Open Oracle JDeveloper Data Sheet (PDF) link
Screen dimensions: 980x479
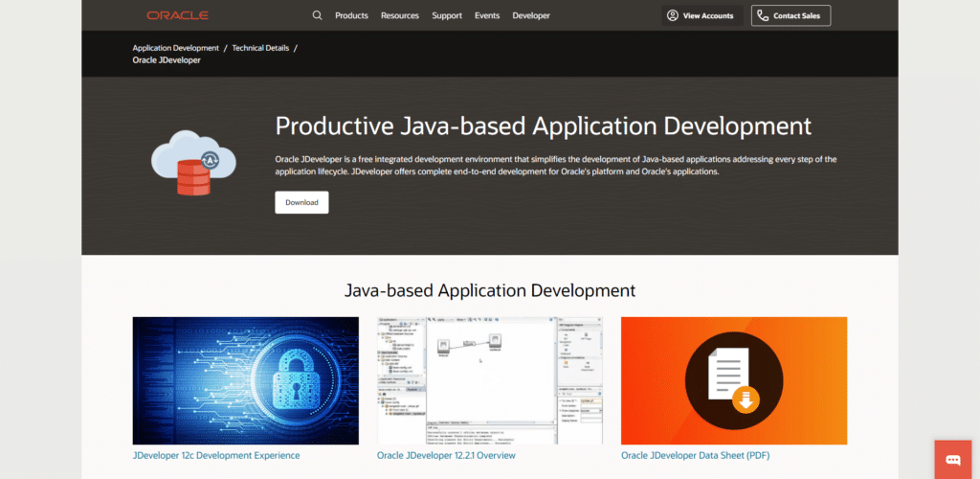(696, 455)
